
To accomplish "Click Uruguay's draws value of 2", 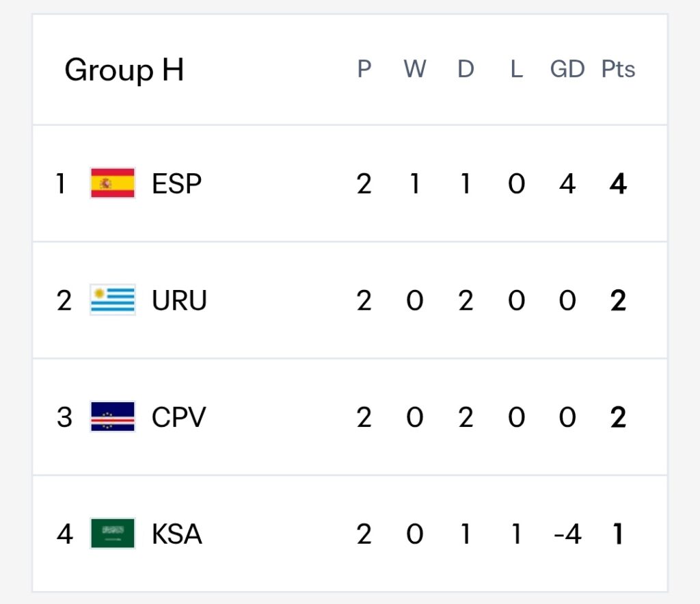I will tap(466, 300).
